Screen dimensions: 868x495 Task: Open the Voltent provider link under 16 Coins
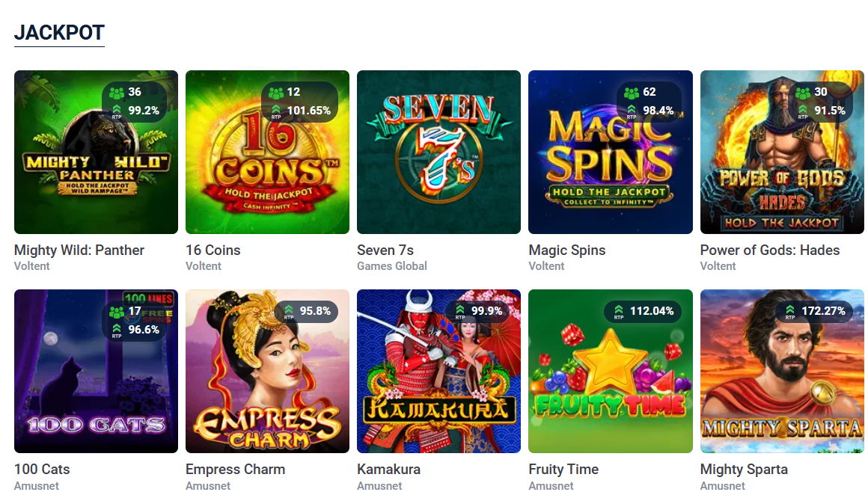pos(204,265)
